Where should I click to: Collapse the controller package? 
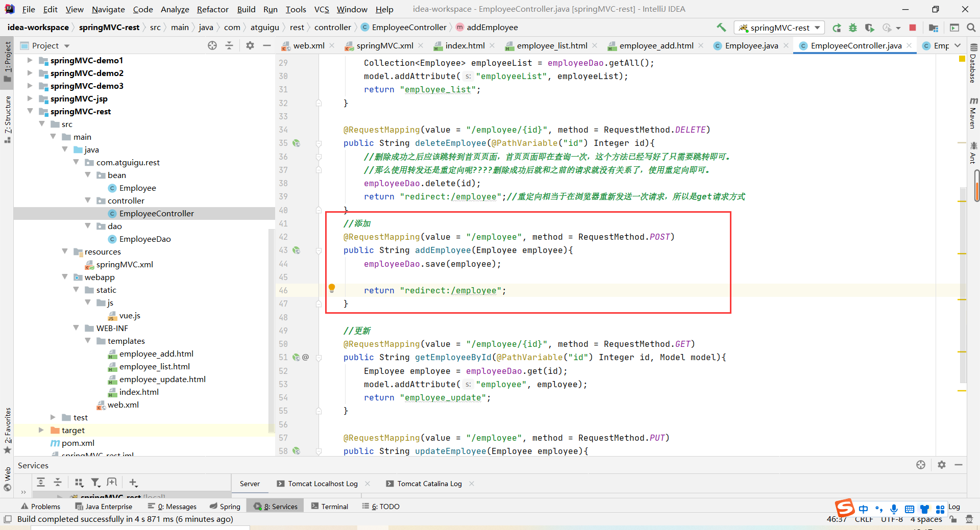[x=88, y=200]
